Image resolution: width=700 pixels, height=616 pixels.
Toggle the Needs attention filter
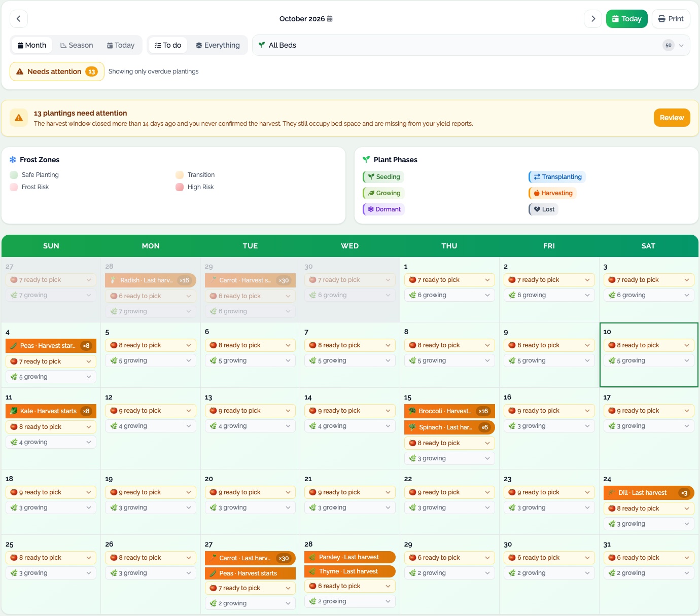57,71
